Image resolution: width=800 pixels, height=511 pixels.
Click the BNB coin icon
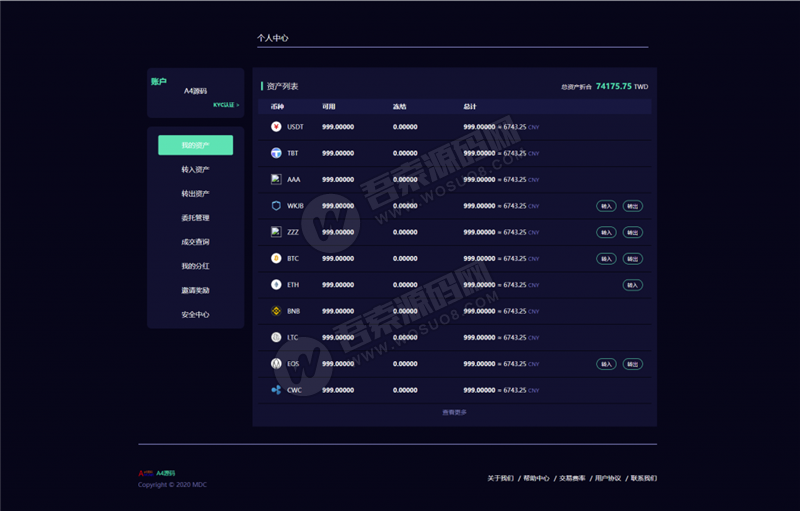276,311
